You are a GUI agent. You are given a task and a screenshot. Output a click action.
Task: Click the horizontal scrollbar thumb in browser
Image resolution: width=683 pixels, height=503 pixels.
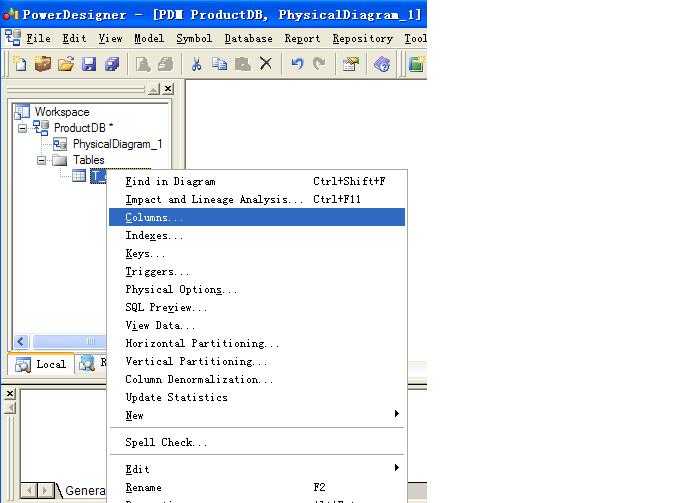tap(70, 341)
